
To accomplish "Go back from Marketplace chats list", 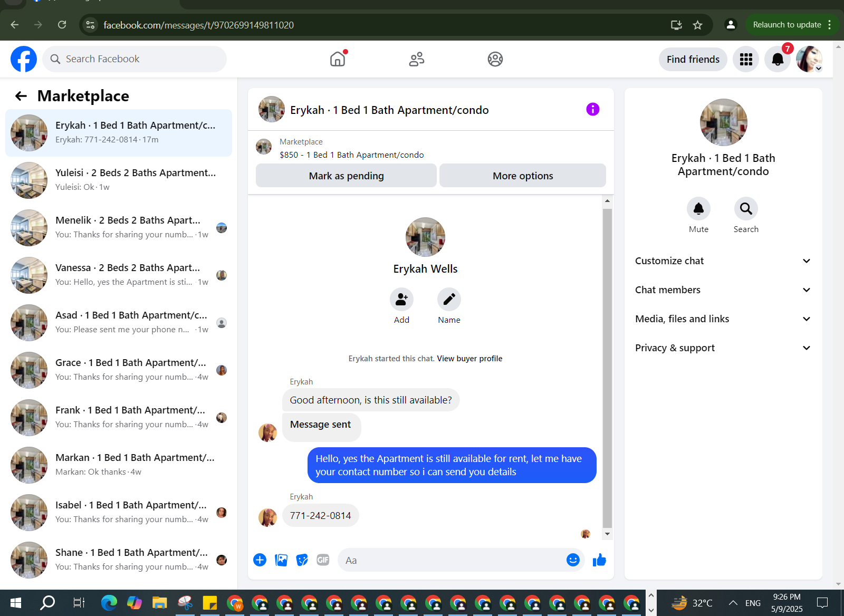I will (21, 96).
